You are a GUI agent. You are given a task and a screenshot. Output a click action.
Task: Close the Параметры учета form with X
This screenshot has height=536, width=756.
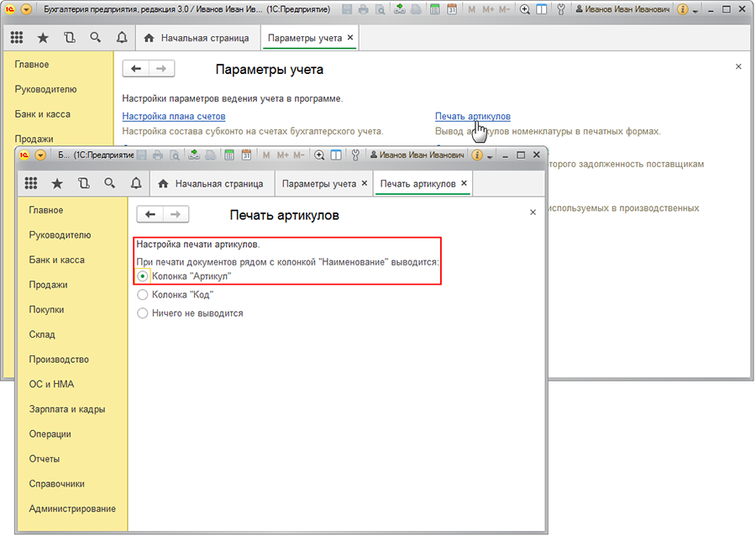tap(738, 66)
